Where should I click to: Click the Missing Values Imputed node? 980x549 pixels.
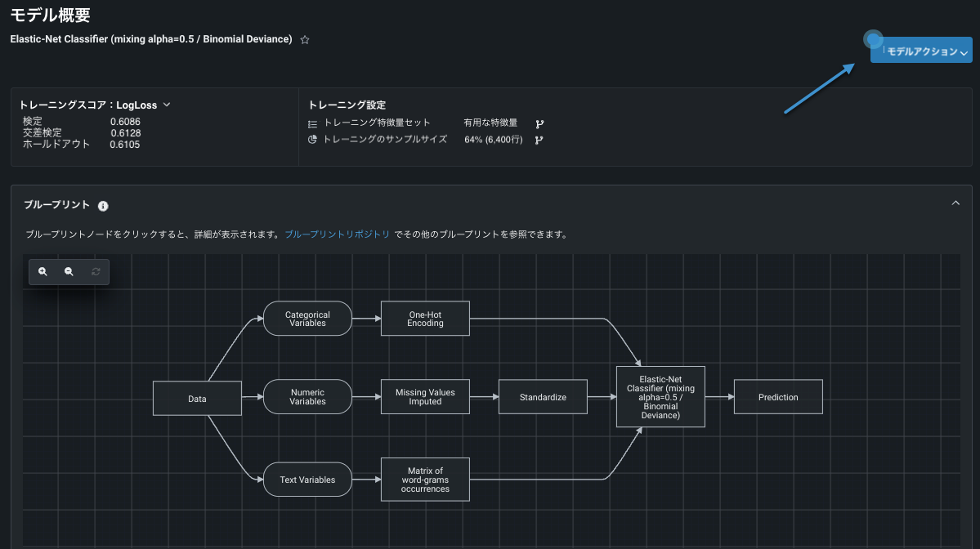click(x=425, y=397)
